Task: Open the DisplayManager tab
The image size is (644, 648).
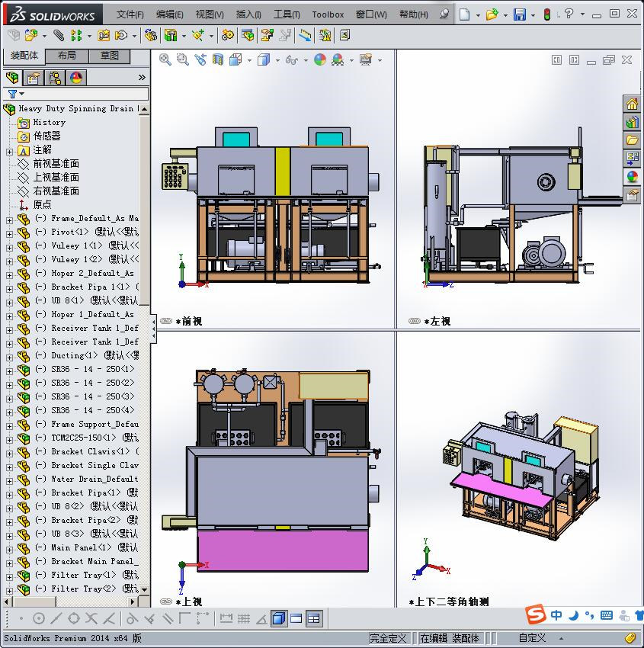Action: point(76,77)
